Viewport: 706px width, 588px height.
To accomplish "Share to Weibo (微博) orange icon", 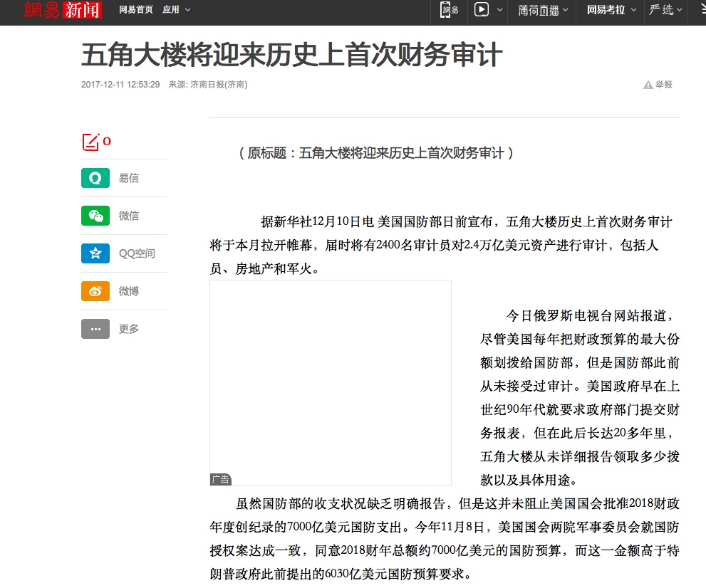I will click(95, 291).
